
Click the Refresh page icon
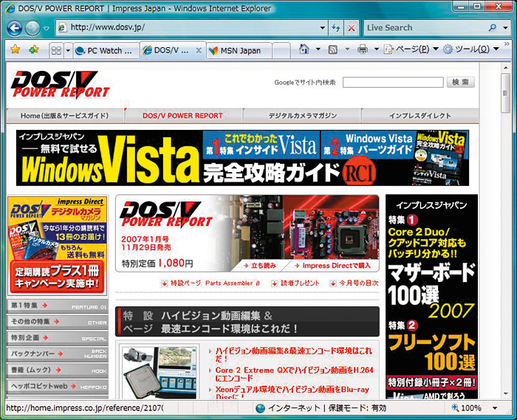tap(335, 28)
